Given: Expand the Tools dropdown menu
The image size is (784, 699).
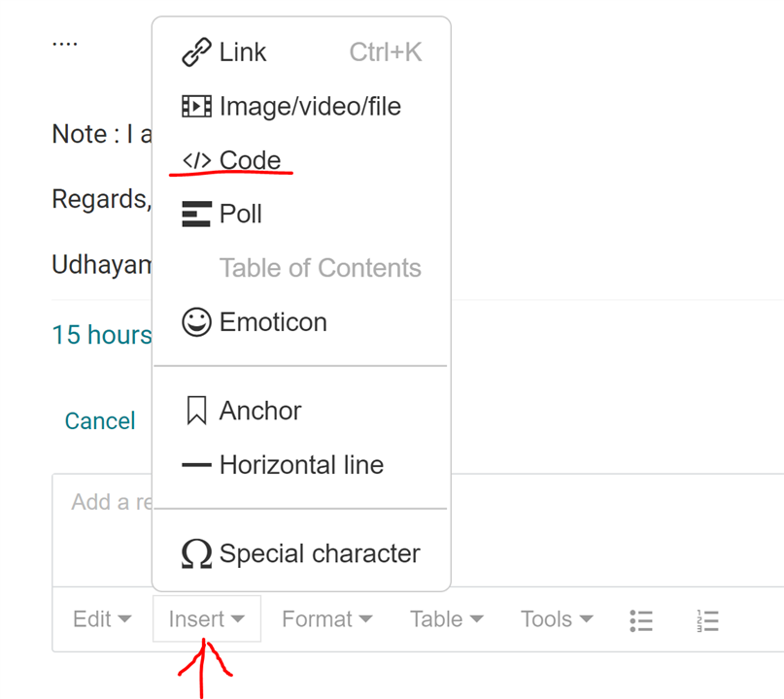Looking at the screenshot, I should [x=557, y=619].
